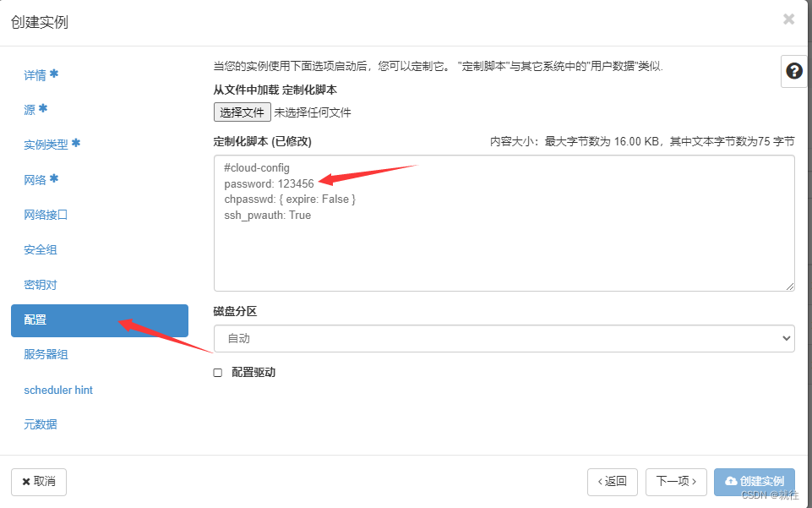The height and width of the screenshot is (508, 812).
Task: Enable the 配置驱动 checkbox
Action: [217, 371]
